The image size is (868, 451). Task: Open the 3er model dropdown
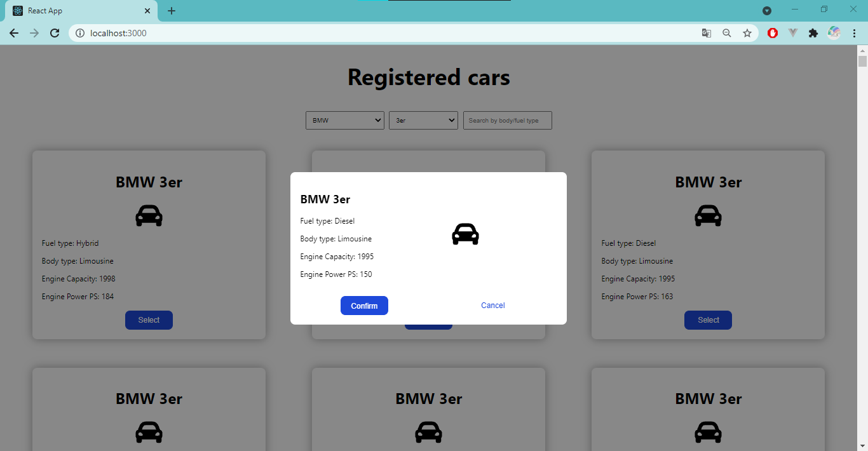point(423,120)
